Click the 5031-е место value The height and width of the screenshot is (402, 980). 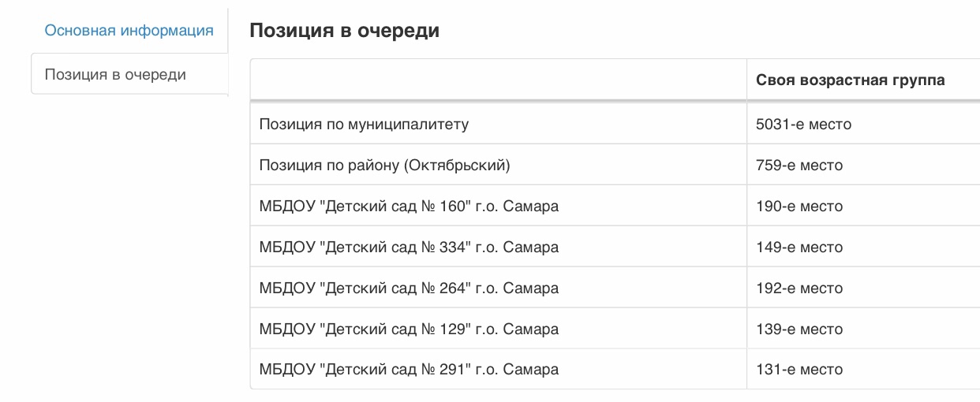(803, 124)
